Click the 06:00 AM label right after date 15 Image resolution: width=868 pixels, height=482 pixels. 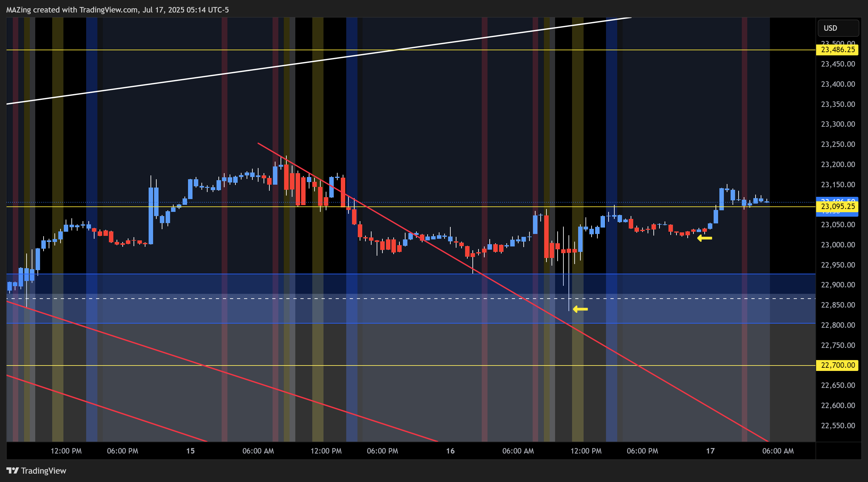coord(258,451)
